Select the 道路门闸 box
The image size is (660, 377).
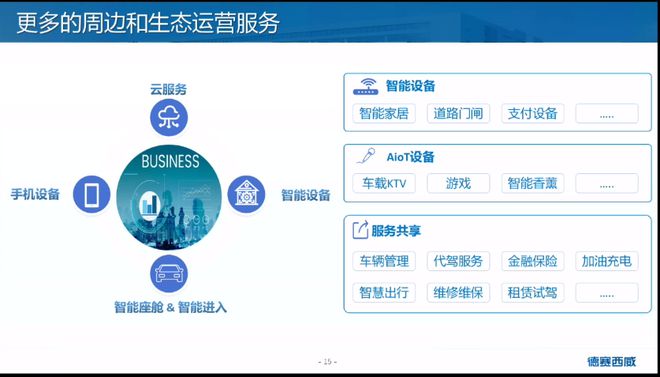(458, 114)
